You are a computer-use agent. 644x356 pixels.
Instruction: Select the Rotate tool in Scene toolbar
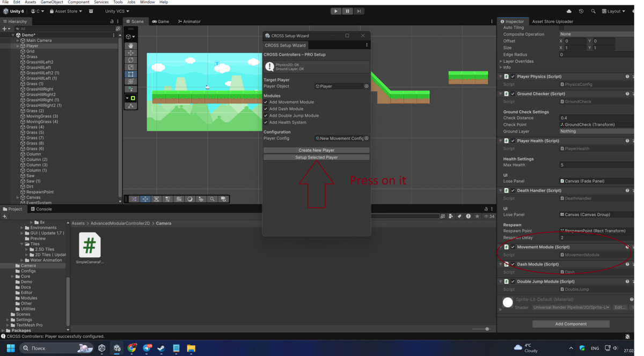131,60
